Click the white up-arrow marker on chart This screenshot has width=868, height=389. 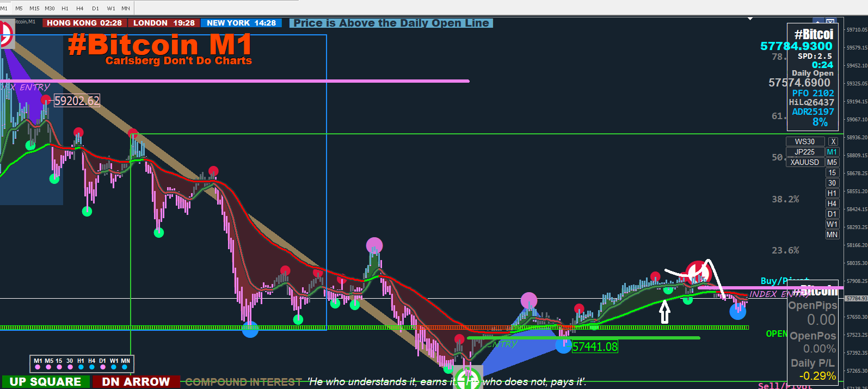(x=664, y=312)
